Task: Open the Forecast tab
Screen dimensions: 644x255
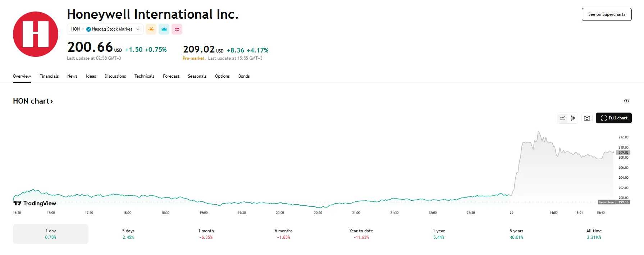Action: pos(171,76)
